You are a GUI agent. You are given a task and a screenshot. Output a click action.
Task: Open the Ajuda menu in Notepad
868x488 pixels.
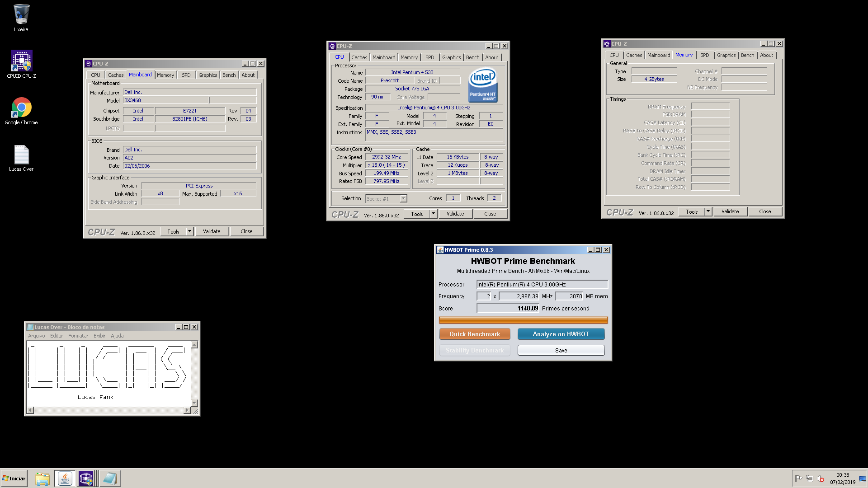click(x=117, y=336)
